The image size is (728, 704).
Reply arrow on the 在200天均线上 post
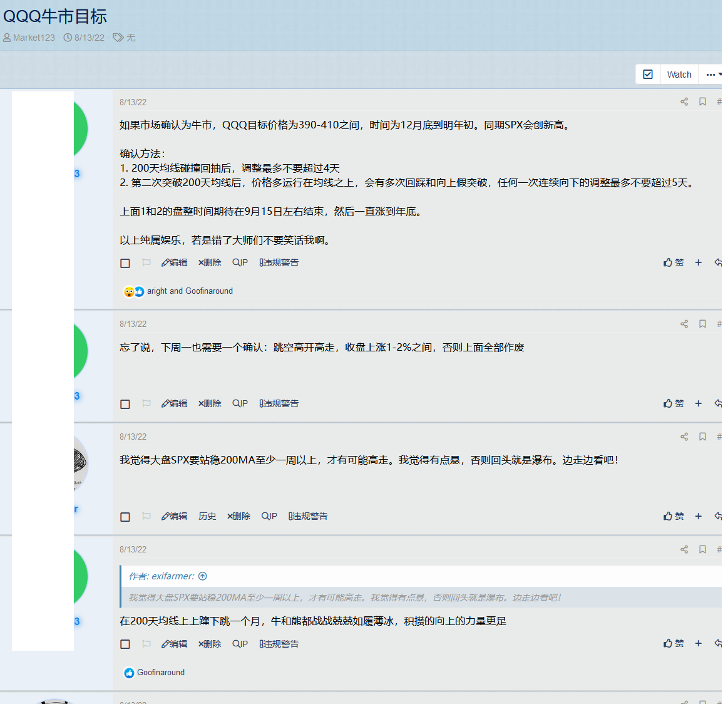click(x=718, y=644)
